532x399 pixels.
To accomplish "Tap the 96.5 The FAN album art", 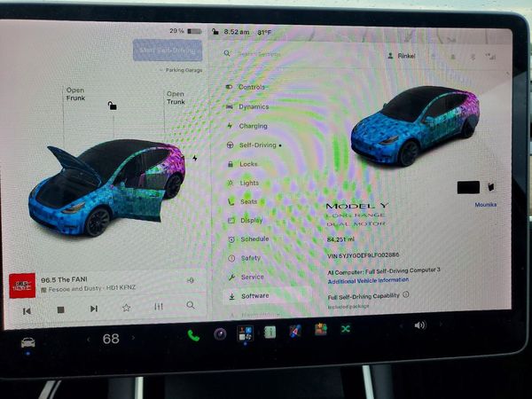I will click(22, 286).
